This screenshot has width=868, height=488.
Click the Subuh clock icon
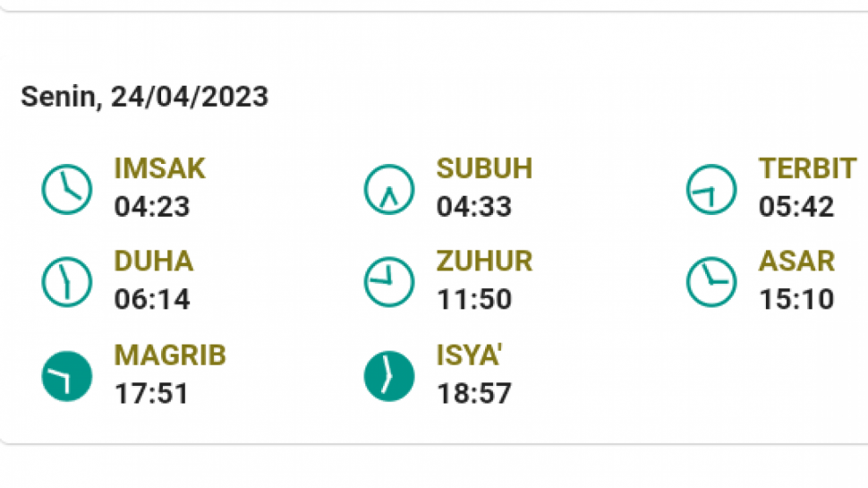(389, 190)
